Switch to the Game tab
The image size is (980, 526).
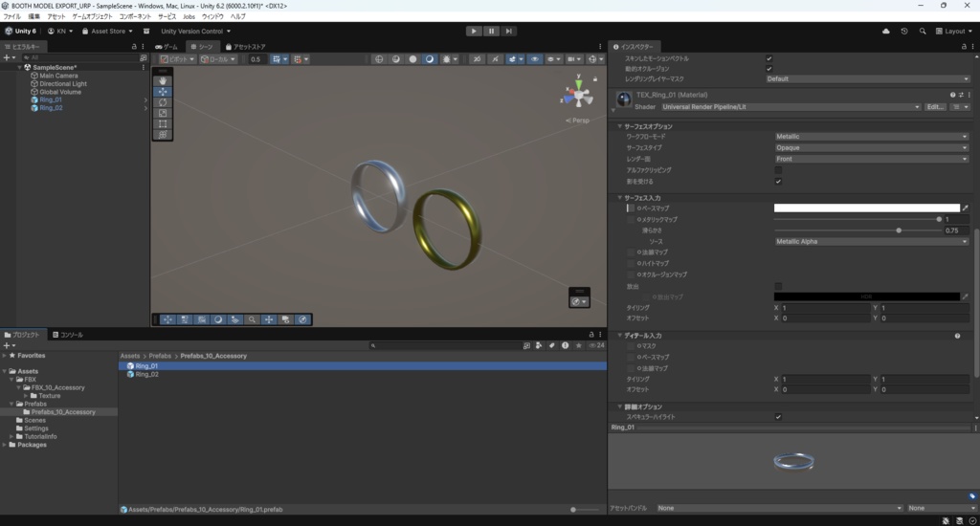tap(167, 47)
